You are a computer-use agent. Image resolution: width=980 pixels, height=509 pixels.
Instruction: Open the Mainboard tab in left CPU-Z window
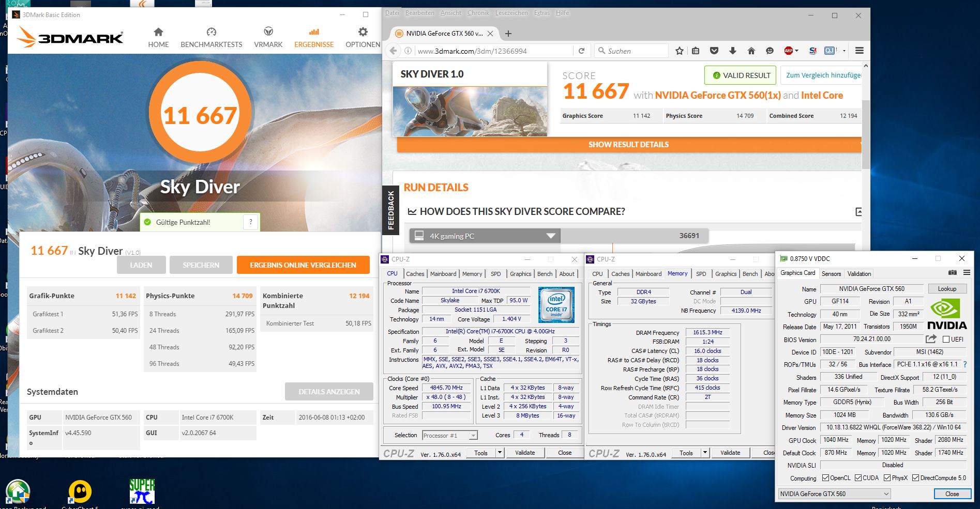coord(443,274)
